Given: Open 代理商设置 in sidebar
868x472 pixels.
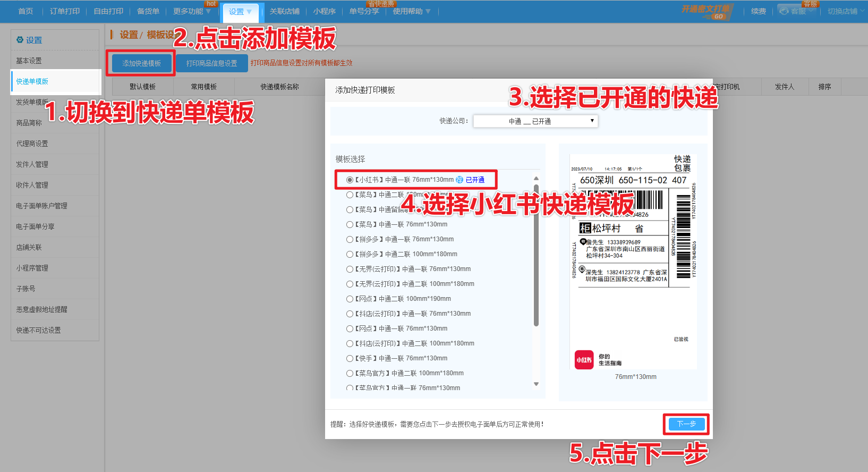Looking at the screenshot, I should pos(55,144).
